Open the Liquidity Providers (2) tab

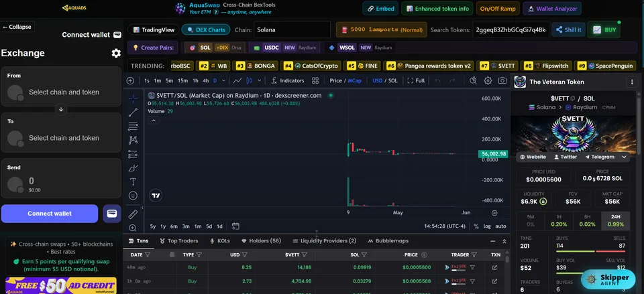tap(325, 241)
